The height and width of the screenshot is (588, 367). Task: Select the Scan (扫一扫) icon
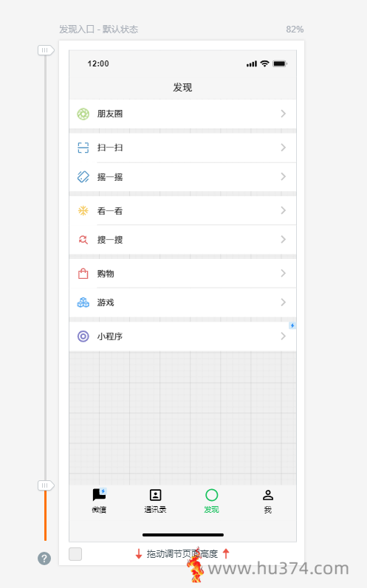83,148
